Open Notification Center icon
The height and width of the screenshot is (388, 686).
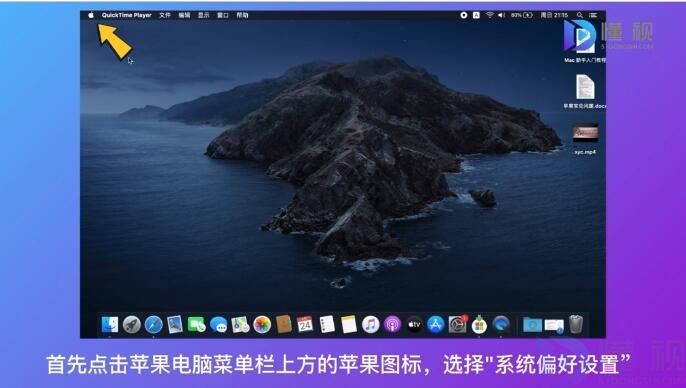point(593,15)
